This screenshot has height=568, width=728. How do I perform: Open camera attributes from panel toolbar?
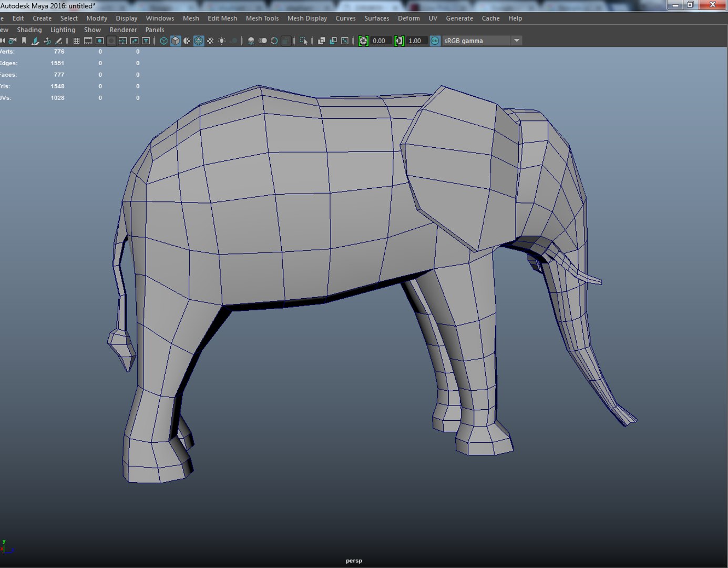pos(12,40)
